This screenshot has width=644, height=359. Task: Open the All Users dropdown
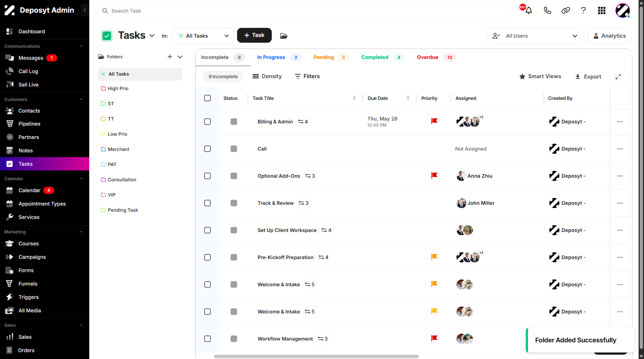pos(536,36)
